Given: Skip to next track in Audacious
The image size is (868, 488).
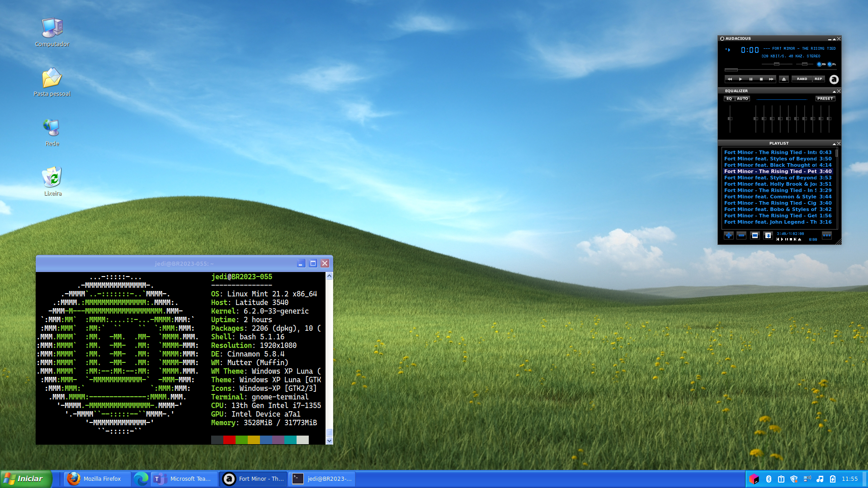Looking at the screenshot, I should [x=771, y=79].
